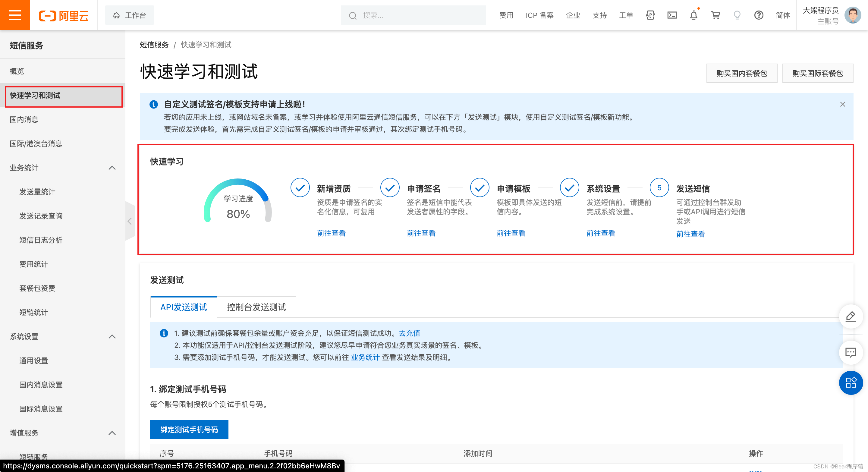This screenshot has width=868, height=472.
Task: Open the chat message icon on the right edge
Action: (x=851, y=352)
